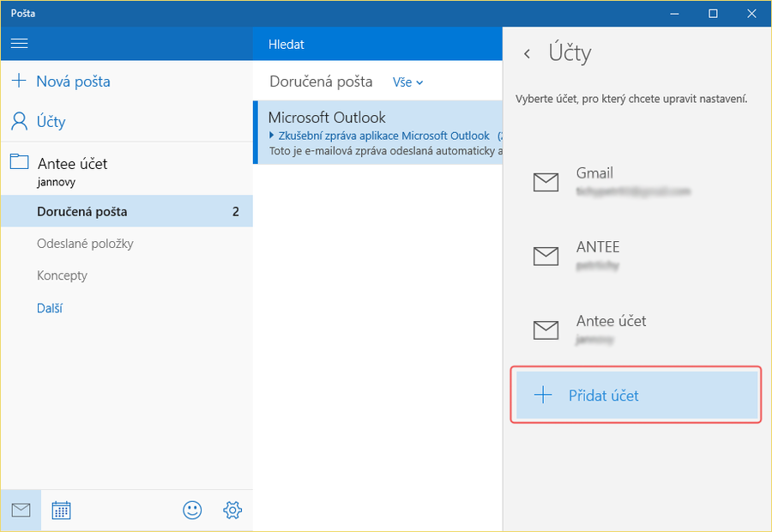
Task: Open the Koncepty folder
Action: [62, 275]
